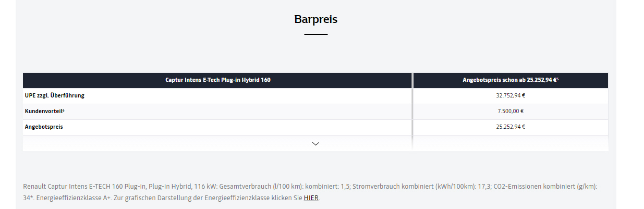Click the 7.500,00 € discount value
The width and height of the screenshot is (644, 209).
click(510, 111)
